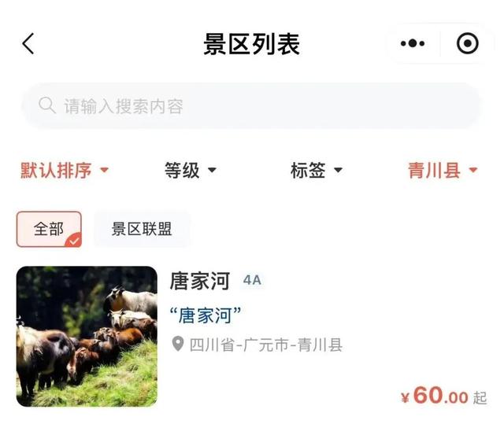
Task: Open the 唐家河 scenic spot title
Action: click(200, 281)
